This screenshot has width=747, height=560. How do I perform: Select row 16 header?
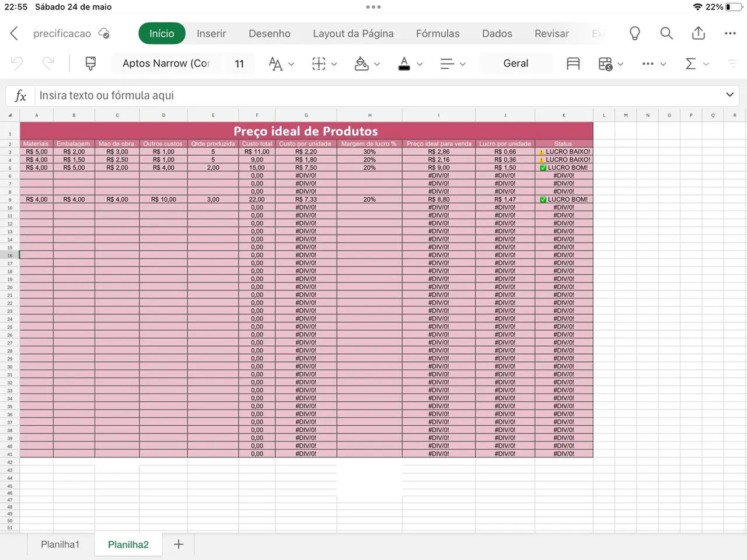tap(10, 255)
